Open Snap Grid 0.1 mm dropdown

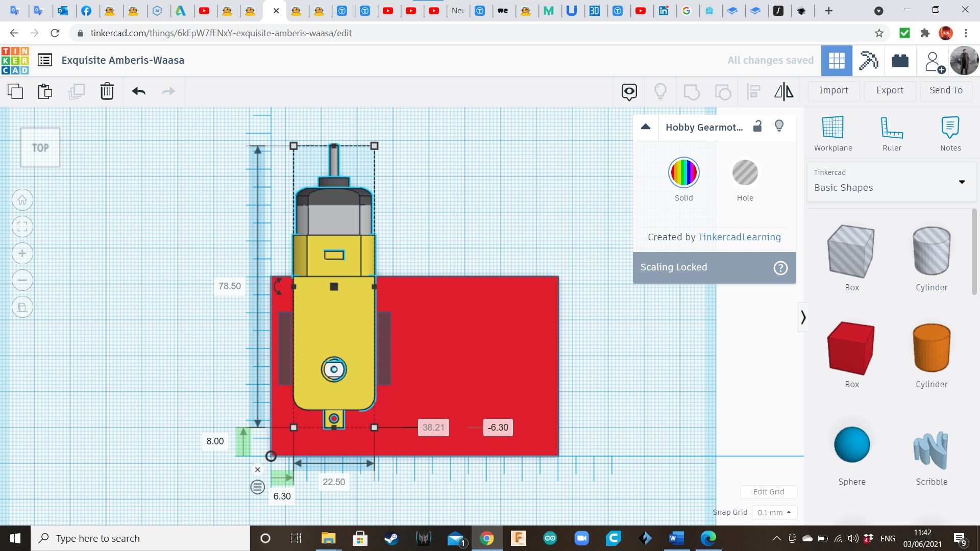774,512
